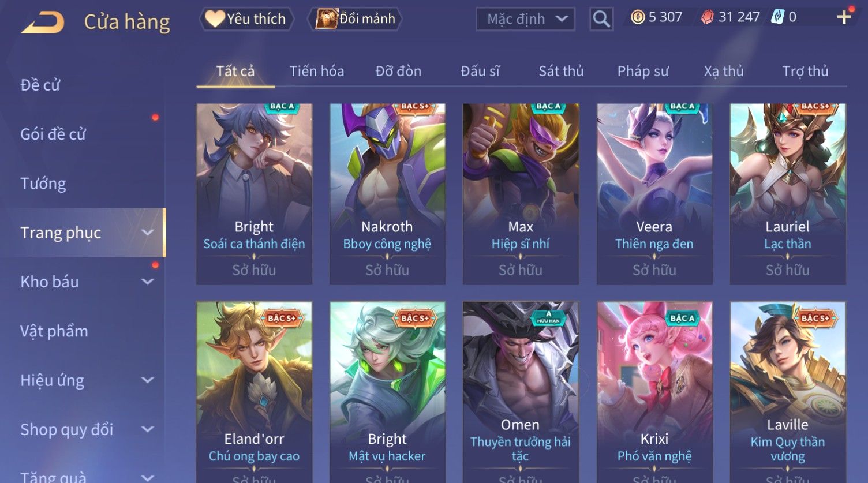Expand the Hiệu ứng sidebar chevron
The height and width of the screenshot is (483, 868).
tap(148, 380)
